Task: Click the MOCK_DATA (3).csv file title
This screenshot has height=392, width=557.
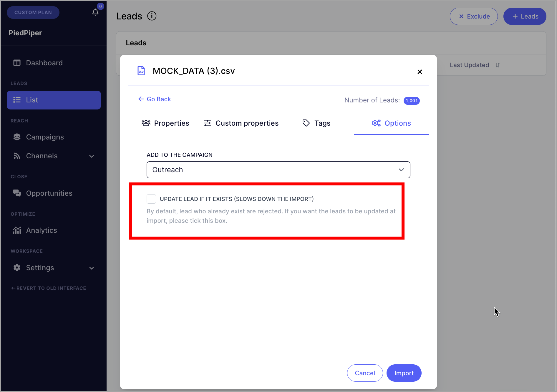Action: (x=194, y=71)
